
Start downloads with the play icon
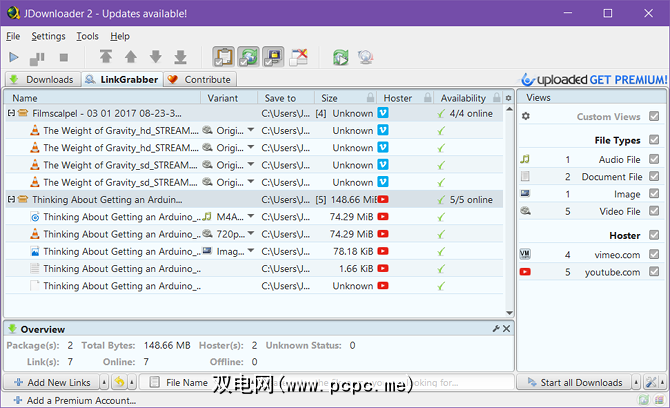coord(14,57)
